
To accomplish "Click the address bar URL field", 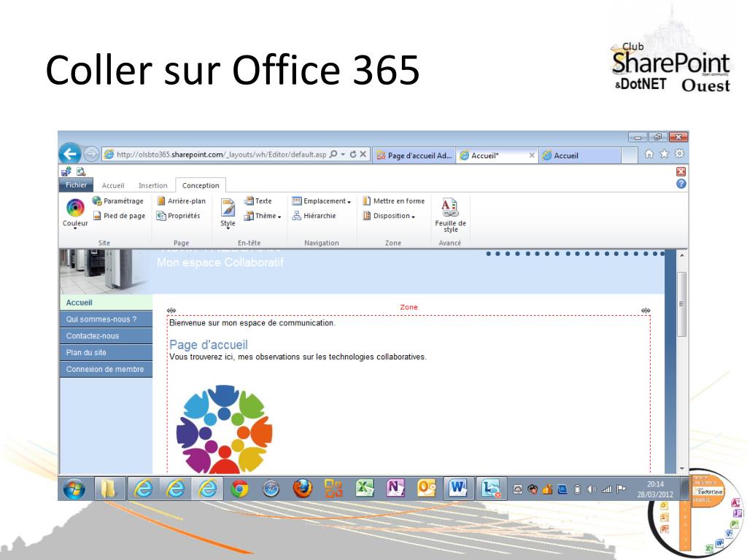I will pyautogui.click(x=221, y=155).
